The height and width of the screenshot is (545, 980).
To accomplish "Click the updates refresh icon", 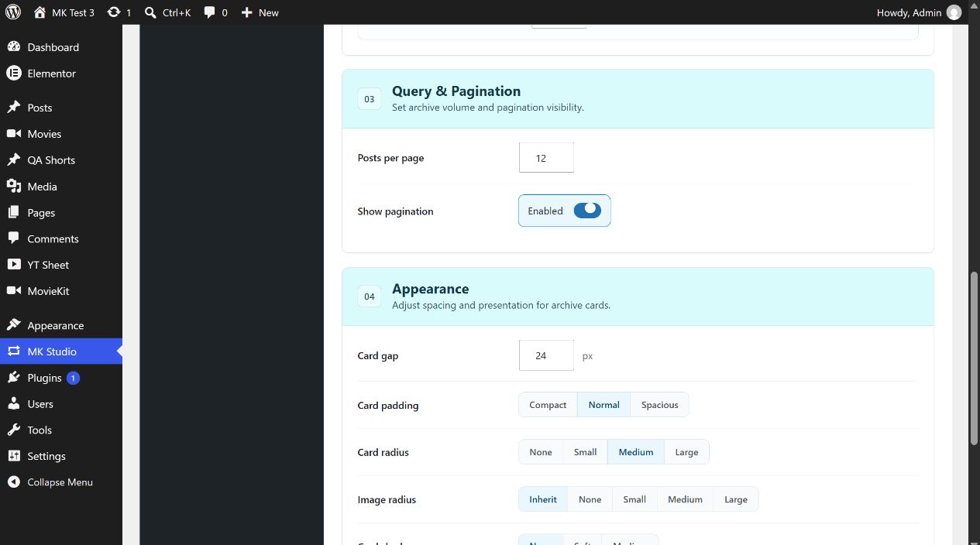I will point(114,12).
